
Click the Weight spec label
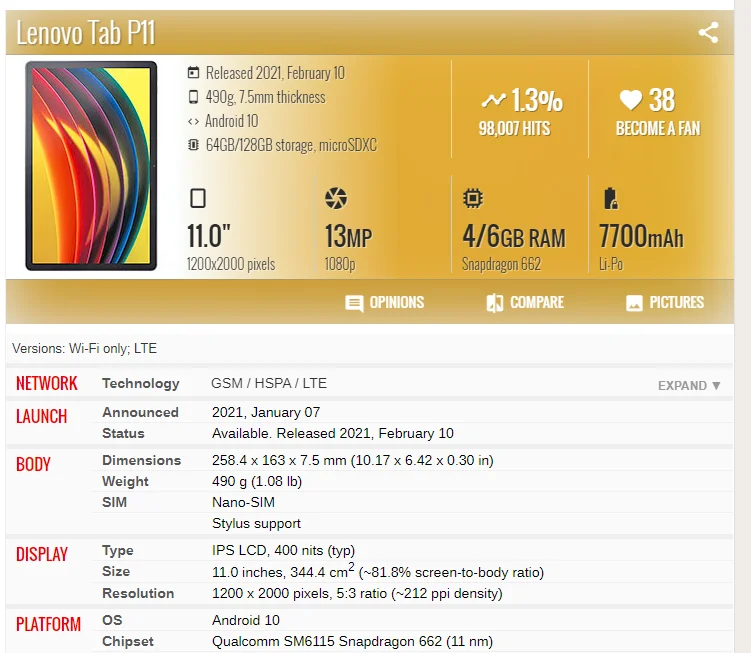tap(125, 481)
